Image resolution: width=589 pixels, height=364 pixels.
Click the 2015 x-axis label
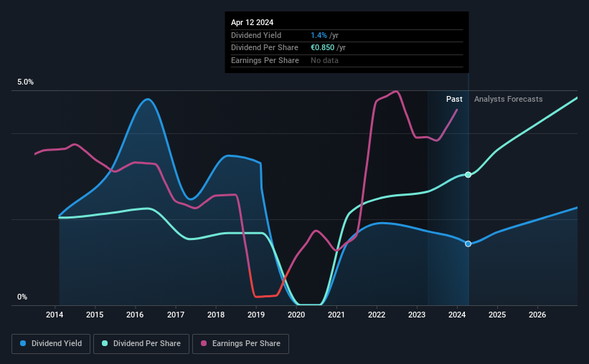tap(95, 315)
